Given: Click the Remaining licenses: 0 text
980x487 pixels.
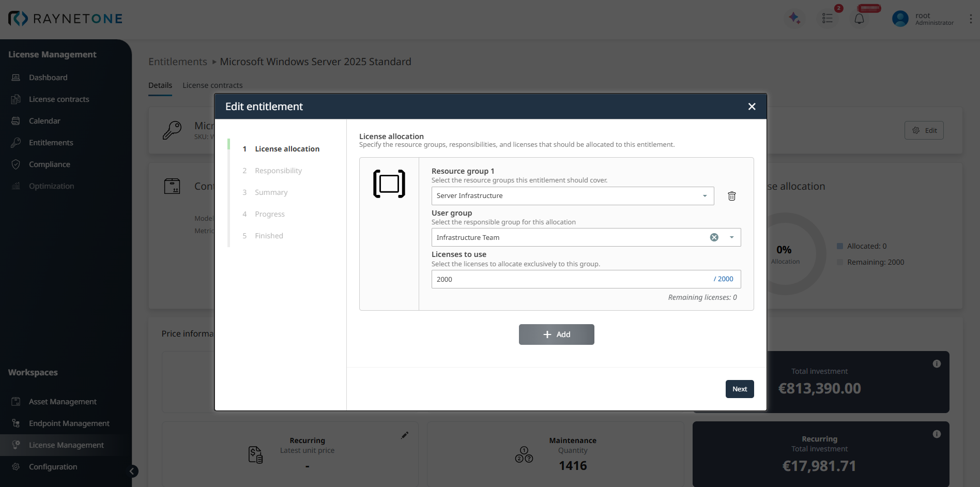Looking at the screenshot, I should 702,297.
